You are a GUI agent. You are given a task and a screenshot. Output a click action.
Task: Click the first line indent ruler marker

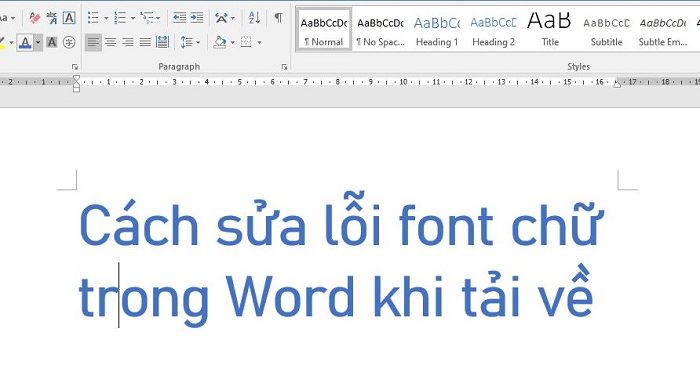(x=76, y=78)
